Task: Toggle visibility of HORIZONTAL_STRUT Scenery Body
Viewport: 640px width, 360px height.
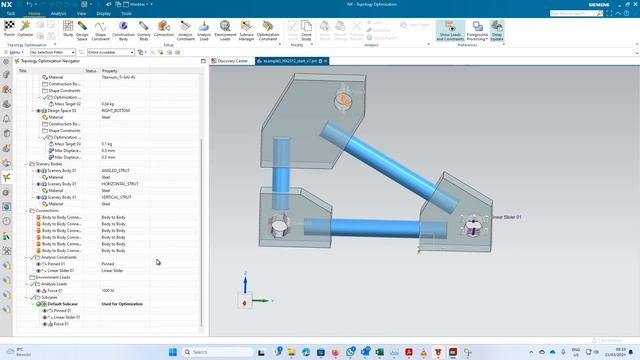Action: point(38,184)
